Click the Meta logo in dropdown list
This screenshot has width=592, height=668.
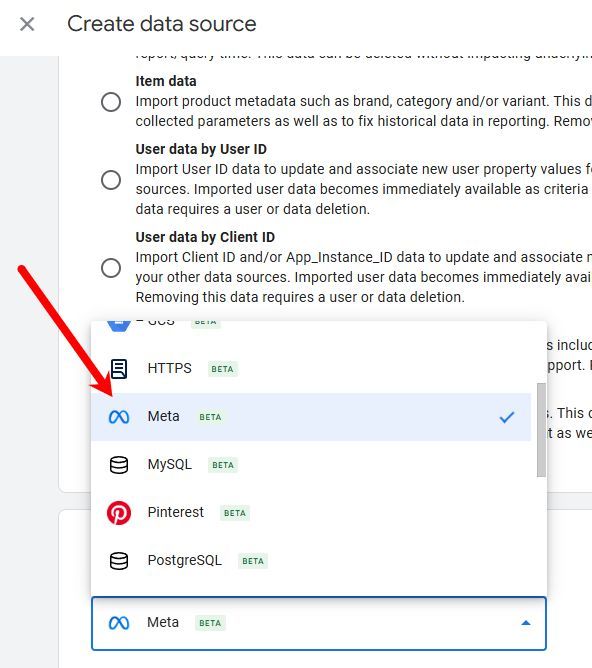tap(119, 417)
